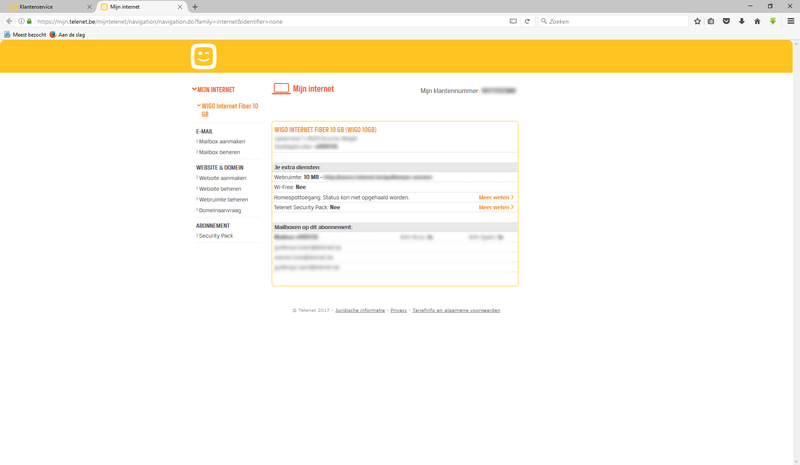Close the Klantenservice tab

coord(89,7)
